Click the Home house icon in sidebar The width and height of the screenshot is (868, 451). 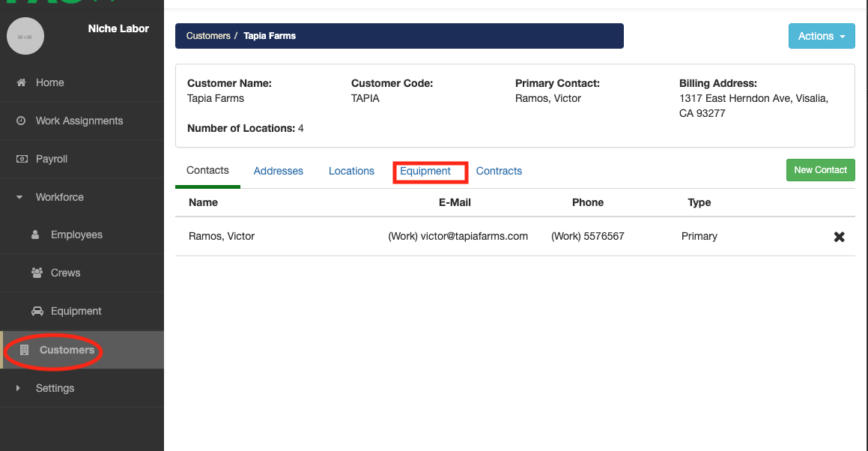click(x=21, y=82)
